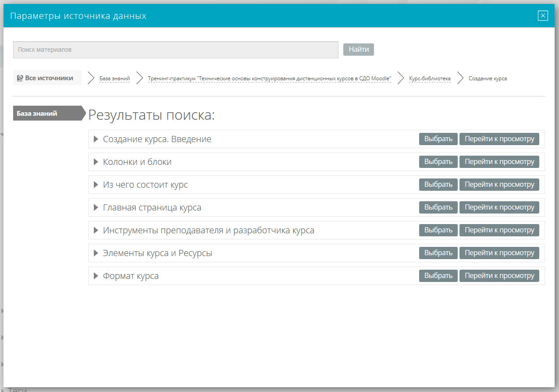
Task: Expand the «Формат курса» triangle
Action: (x=96, y=276)
